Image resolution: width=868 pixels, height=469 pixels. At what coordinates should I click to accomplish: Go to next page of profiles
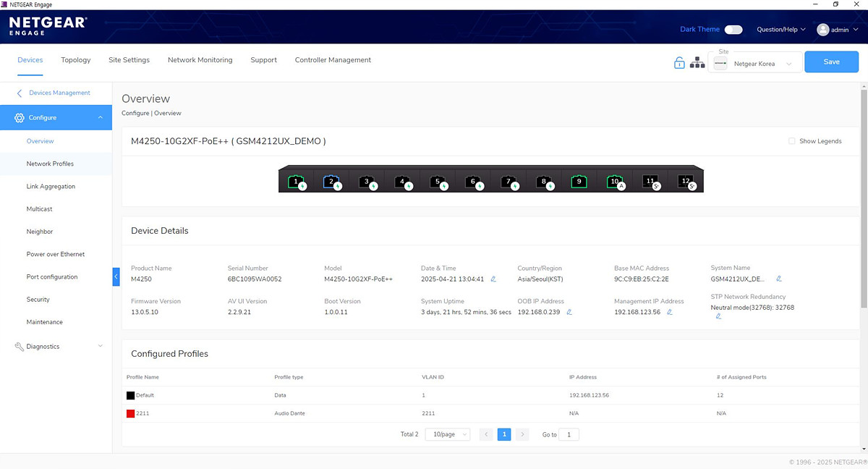coord(523,434)
